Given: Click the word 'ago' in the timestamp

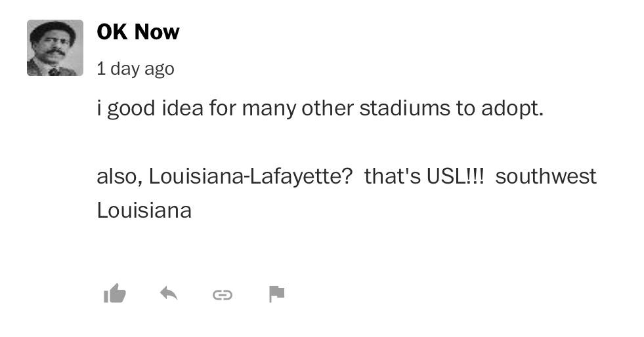Looking at the screenshot, I should pos(160,68).
